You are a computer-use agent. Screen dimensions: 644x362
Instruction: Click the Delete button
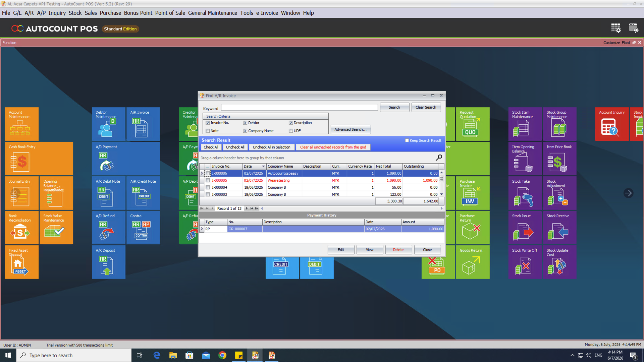[398, 250]
